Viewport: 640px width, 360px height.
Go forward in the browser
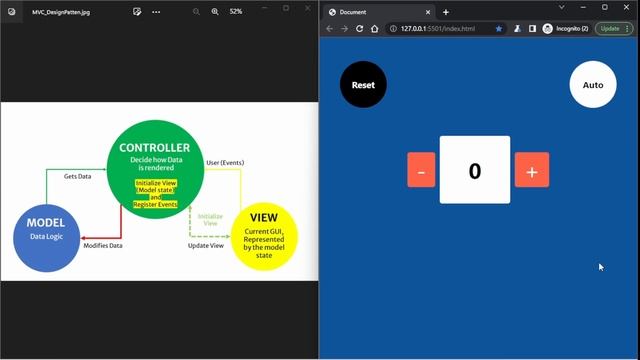point(344,29)
